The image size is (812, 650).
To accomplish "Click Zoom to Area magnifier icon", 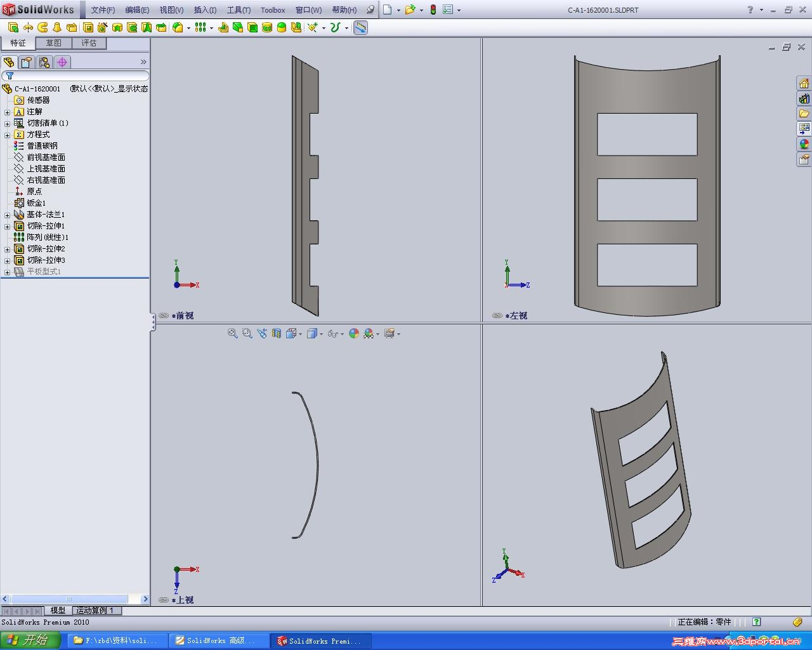I will (x=247, y=333).
